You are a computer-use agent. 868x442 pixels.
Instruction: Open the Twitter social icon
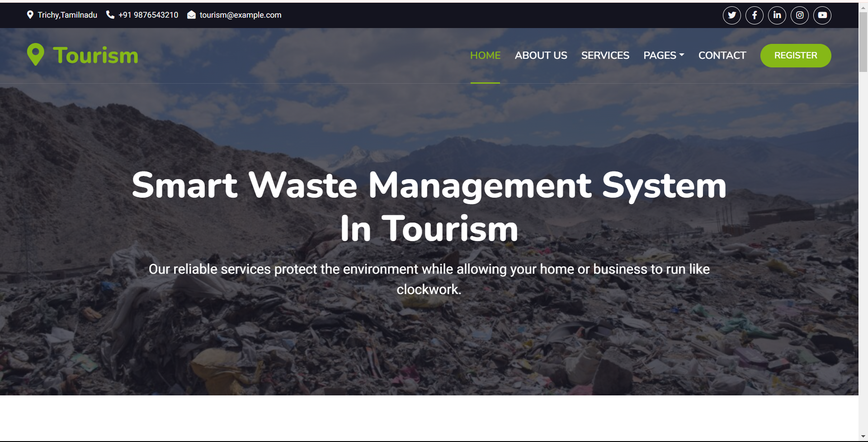[731, 15]
